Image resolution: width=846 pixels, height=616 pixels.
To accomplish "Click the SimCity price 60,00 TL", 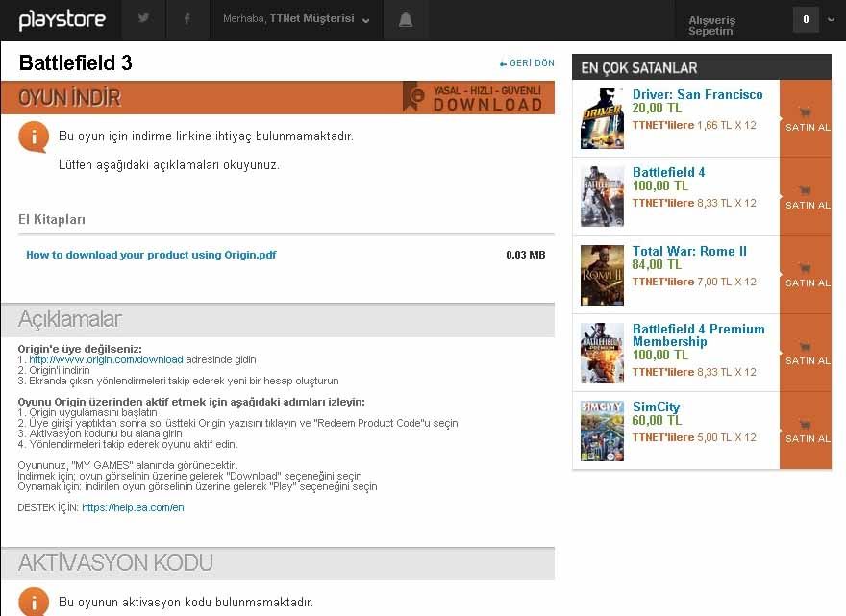I will tap(657, 420).
